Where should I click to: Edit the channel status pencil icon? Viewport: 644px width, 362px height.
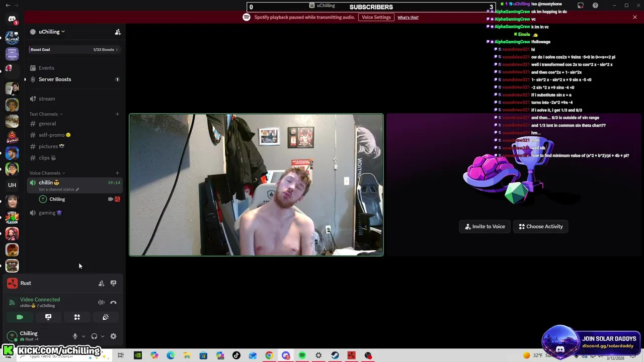[x=77, y=190]
